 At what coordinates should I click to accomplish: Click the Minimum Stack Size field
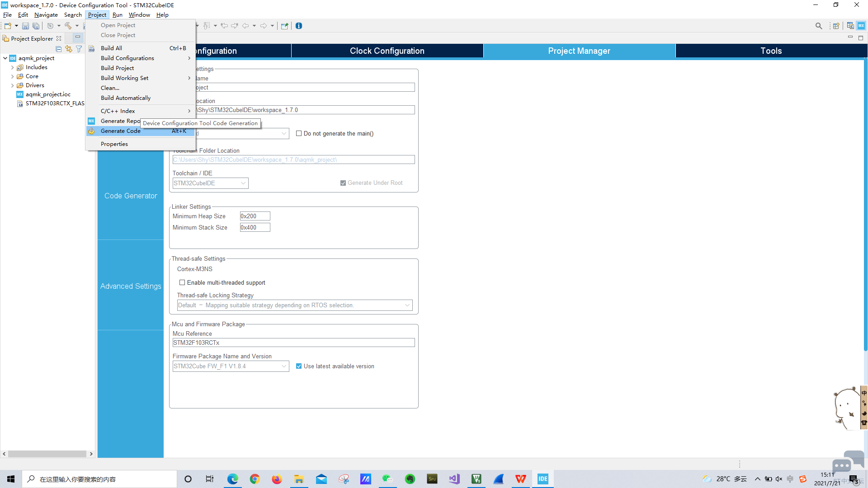255,228
